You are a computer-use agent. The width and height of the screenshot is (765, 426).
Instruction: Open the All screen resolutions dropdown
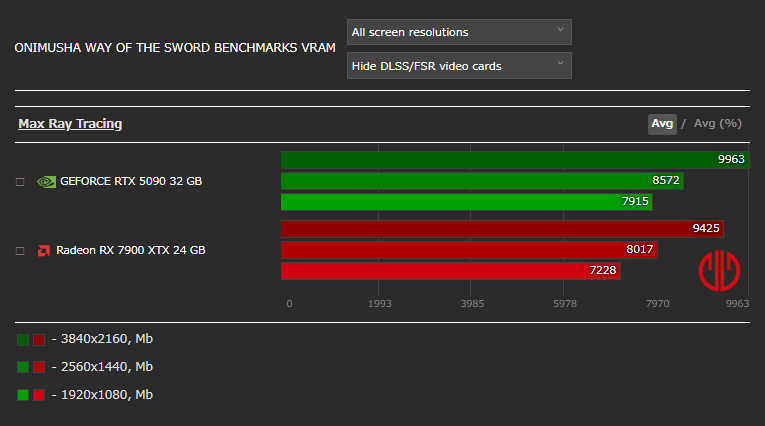click(459, 32)
